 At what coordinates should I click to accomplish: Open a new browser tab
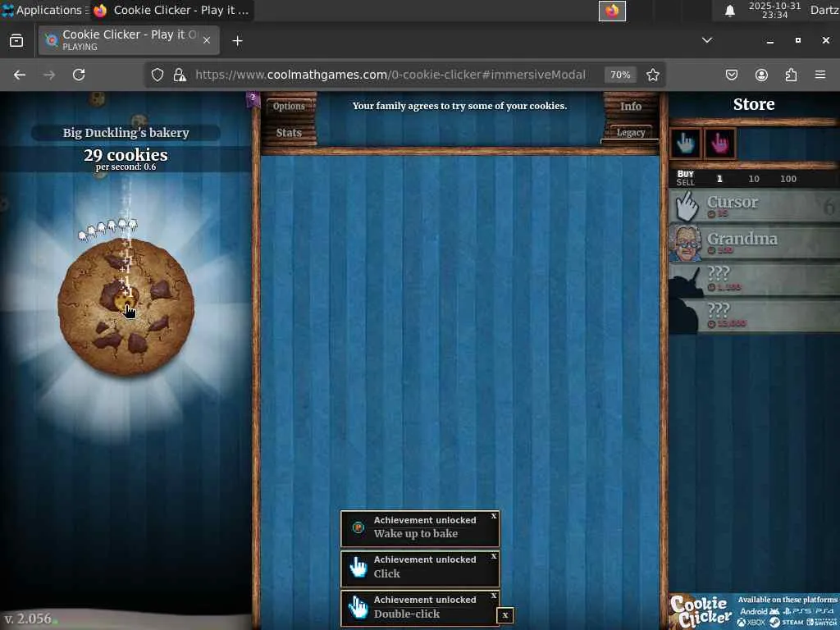(237, 41)
